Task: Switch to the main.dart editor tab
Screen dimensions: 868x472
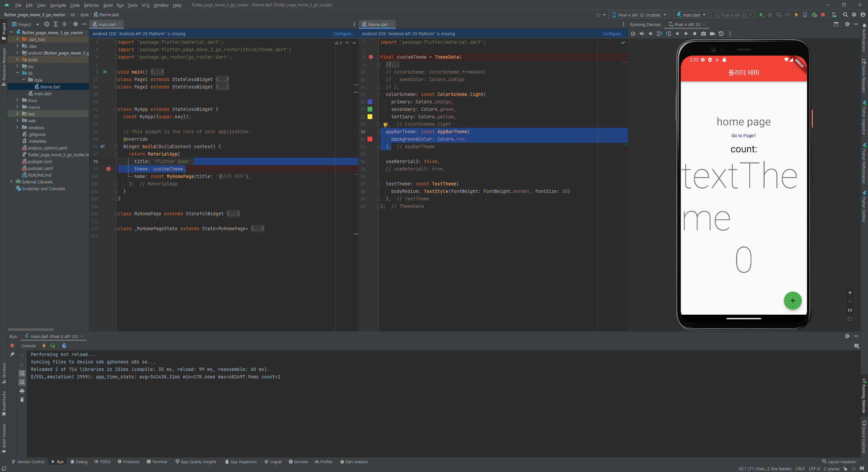Action: 107,24
